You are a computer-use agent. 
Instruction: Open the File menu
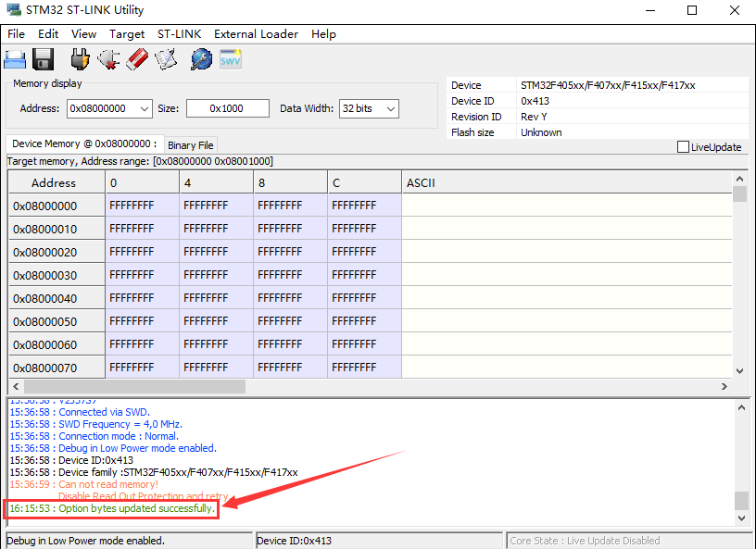pos(16,34)
